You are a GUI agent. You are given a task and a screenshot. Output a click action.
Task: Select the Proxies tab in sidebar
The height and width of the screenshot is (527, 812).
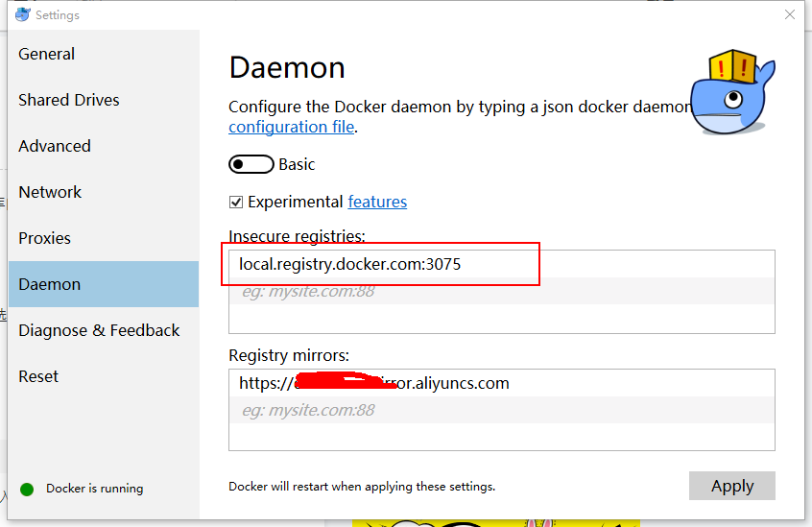(x=45, y=238)
